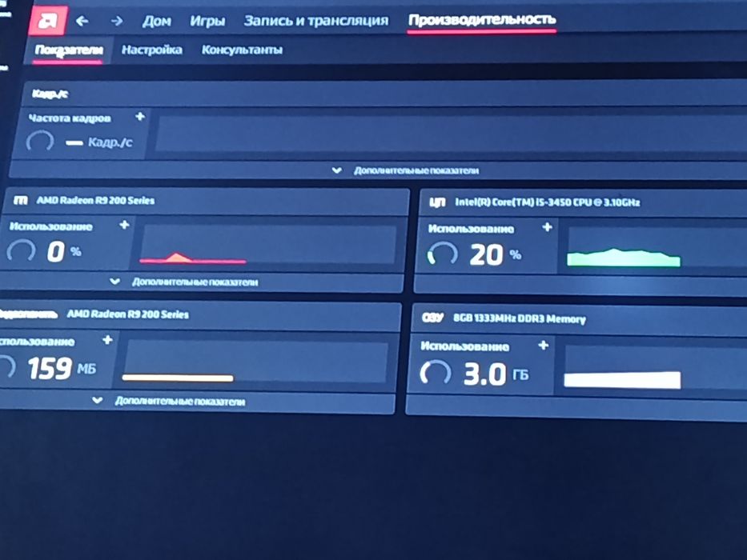Click plus icon next to CPU usage

point(548,227)
